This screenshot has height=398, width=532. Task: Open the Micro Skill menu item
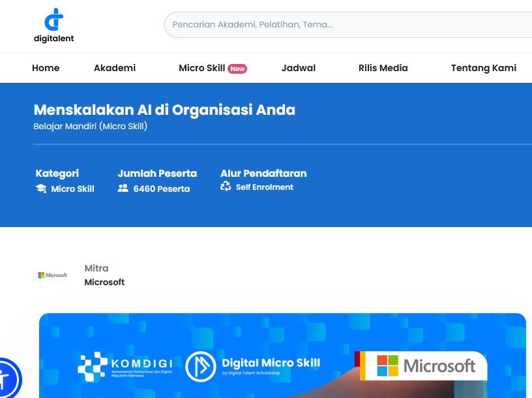click(202, 68)
